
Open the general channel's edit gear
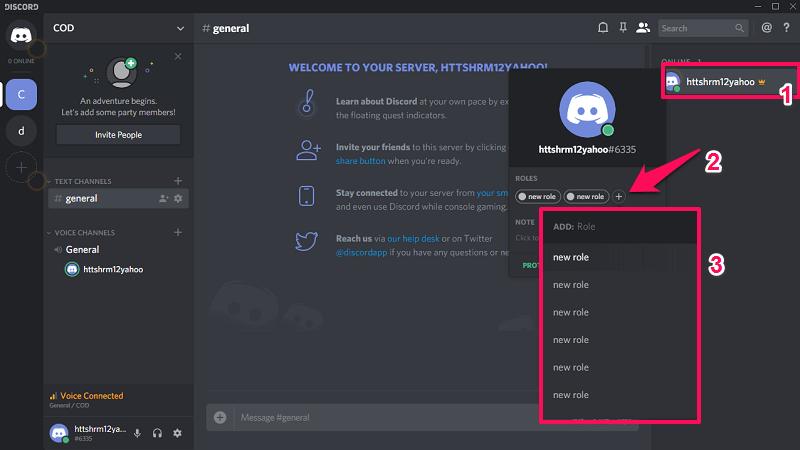click(x=178, y=198)
